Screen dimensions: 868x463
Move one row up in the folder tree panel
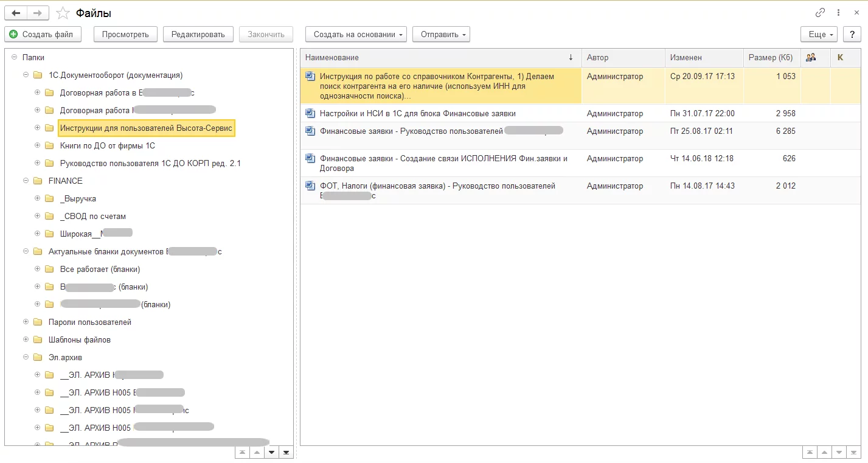pyautogui.click(x=257, y=453)
